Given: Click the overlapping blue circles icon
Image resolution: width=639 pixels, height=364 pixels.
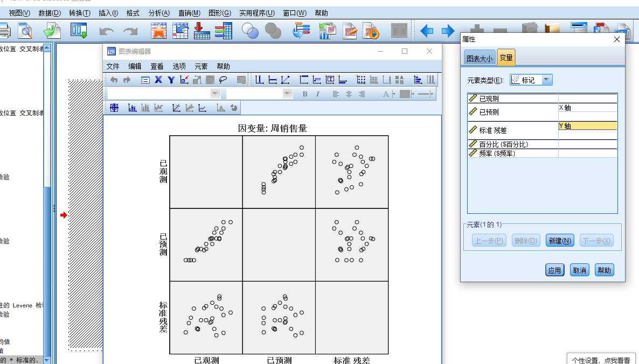Looking at the screenshot, I should (250, 31).
